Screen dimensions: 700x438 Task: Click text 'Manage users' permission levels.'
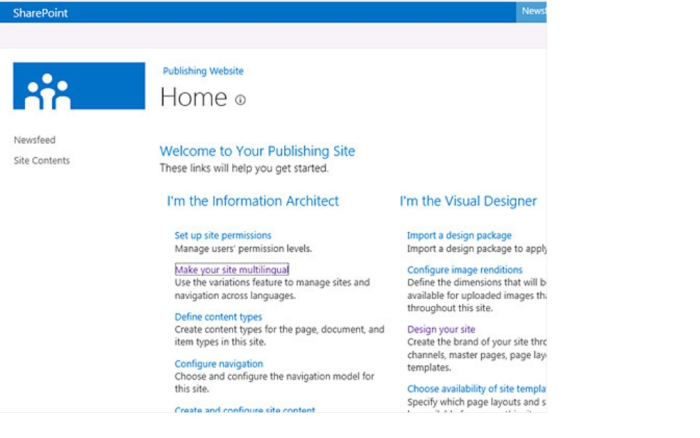click(243, 249)
